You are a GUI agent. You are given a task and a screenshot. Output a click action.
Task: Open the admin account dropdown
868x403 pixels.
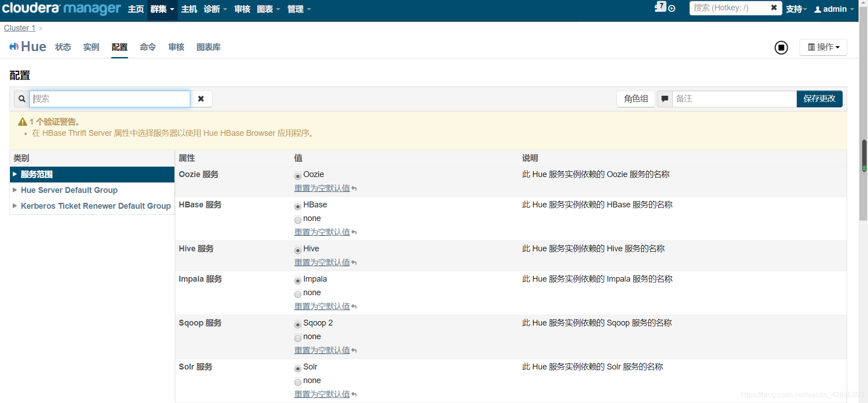[834, 9]
